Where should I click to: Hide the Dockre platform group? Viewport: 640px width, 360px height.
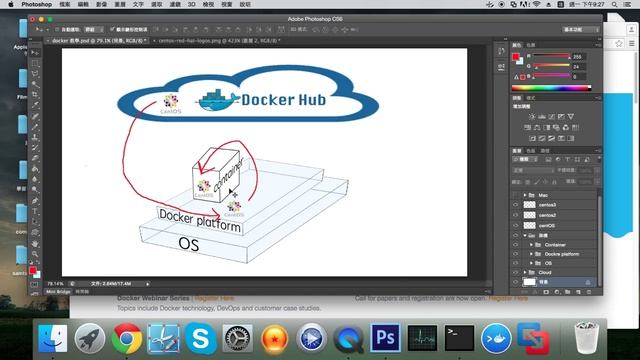516,254
